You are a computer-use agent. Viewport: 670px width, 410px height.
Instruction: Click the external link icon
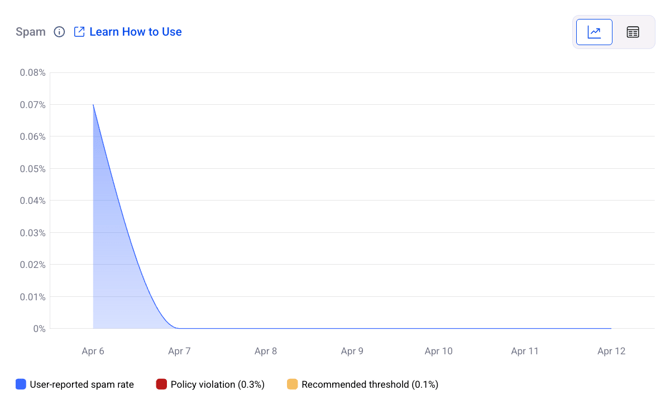tap(79, 32)
